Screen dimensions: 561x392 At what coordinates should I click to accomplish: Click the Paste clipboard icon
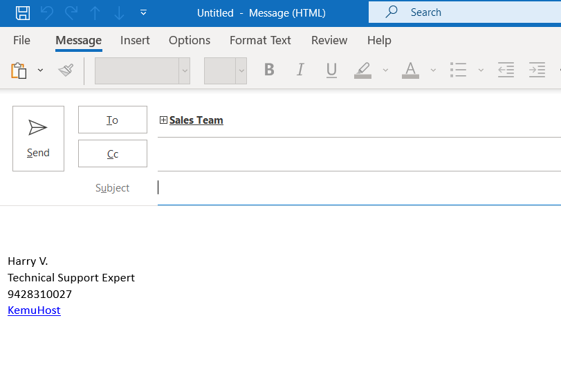click(19, 71)
